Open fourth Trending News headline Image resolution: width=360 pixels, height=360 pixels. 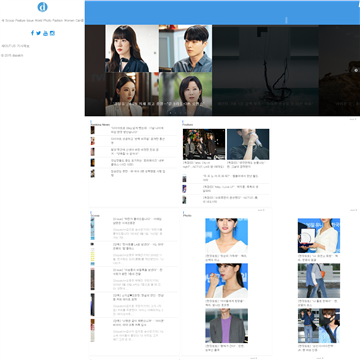[137, 162]
